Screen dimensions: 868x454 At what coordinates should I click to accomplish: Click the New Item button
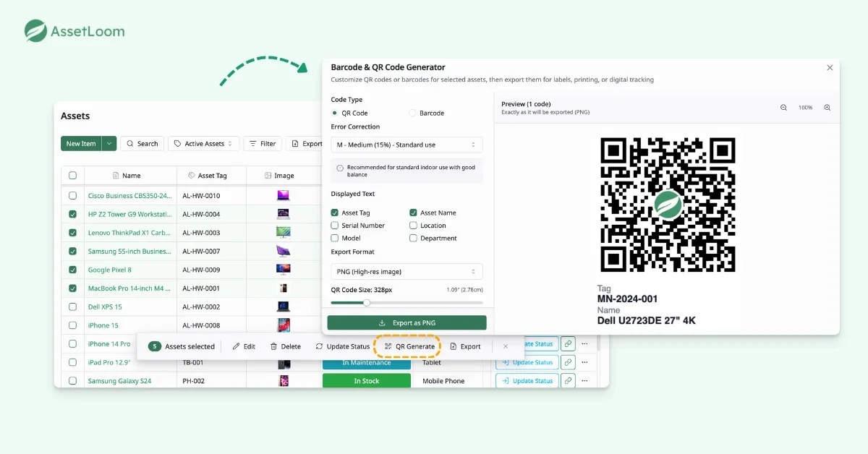tap(81, 144)
